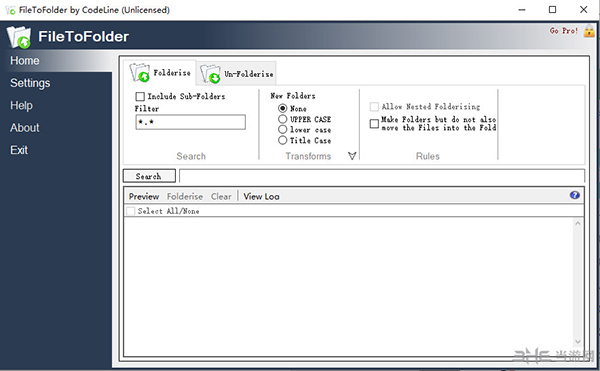
Task: Enable Include Sub-Folders checkbox
Action: coord(140,96)
